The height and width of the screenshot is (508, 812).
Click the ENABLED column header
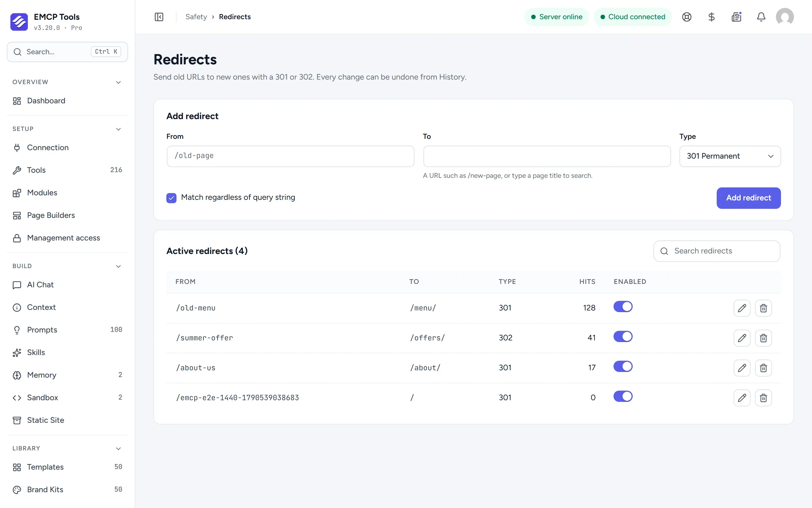click(630, 282)
